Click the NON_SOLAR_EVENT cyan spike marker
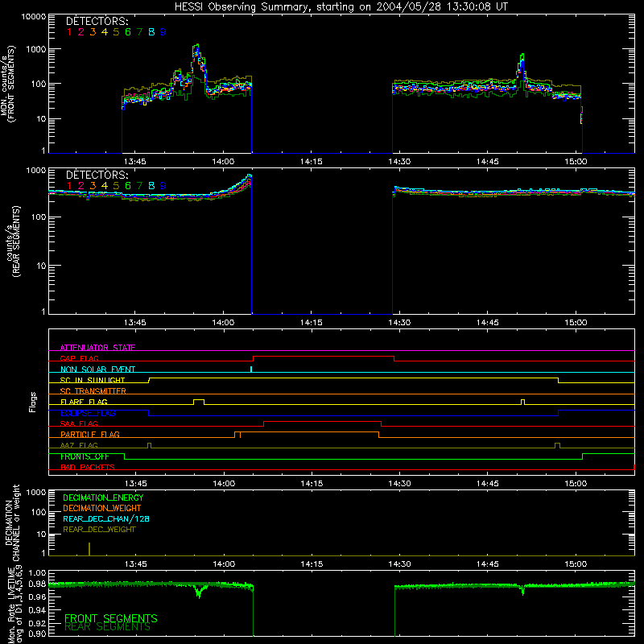This screenshot has height=644, width=644. click(251, 369)
